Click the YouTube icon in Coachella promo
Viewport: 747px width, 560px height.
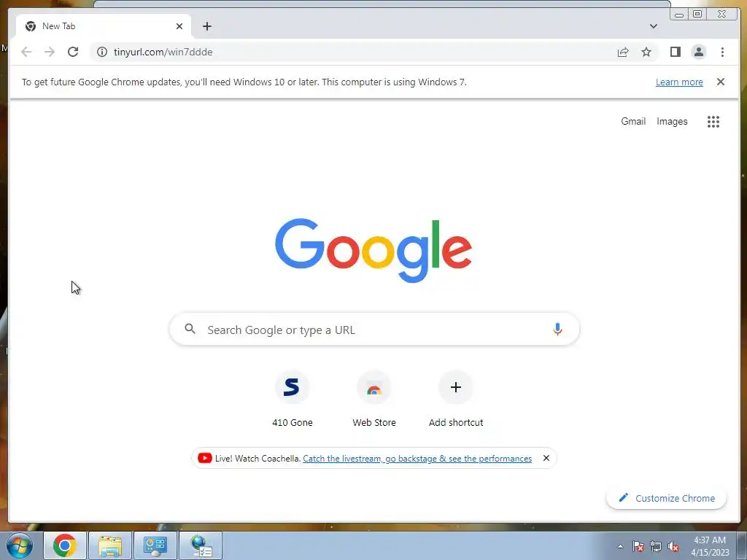(204, 458)
